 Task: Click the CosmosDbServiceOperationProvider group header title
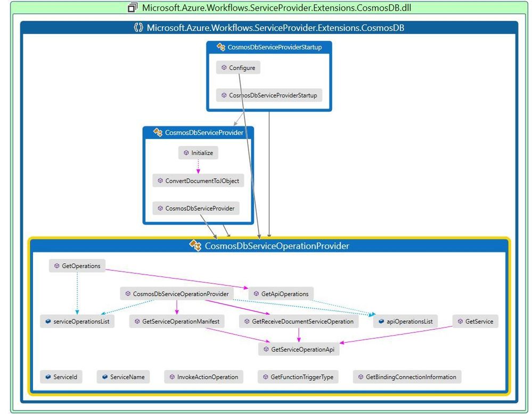277,246
